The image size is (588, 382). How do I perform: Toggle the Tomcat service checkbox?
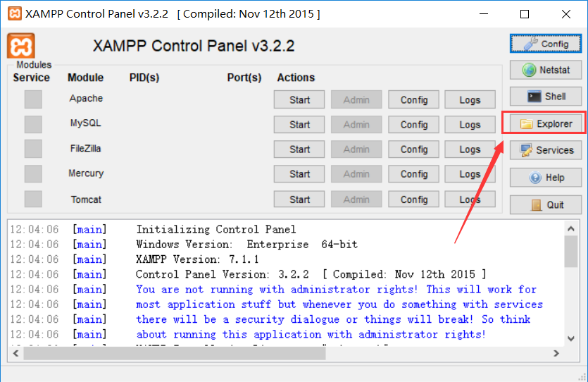(33, 199)
